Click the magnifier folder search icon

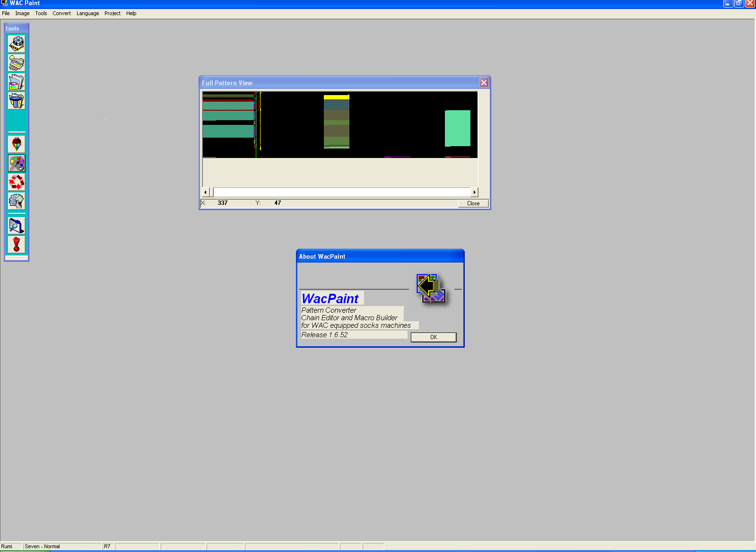click(17, 226)
